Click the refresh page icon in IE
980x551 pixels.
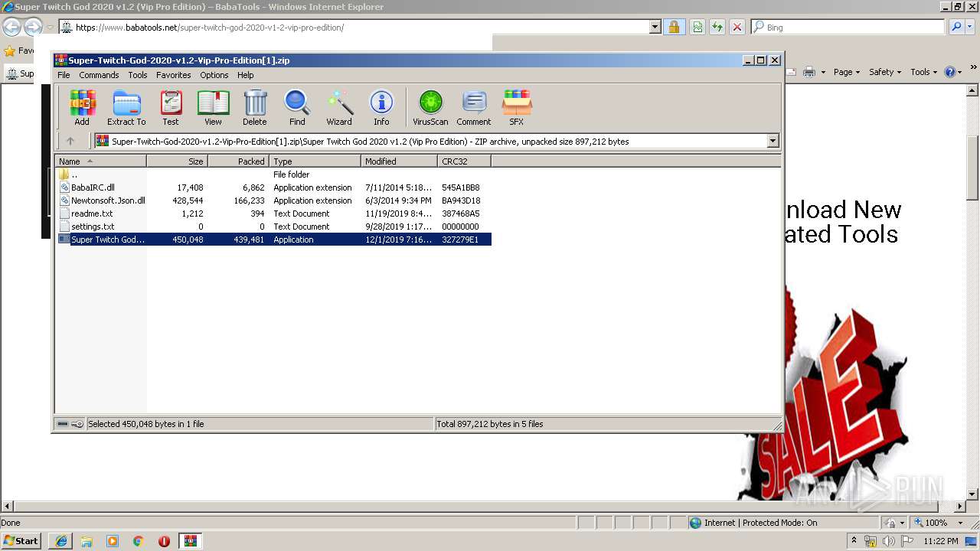[x=717, y=28]
